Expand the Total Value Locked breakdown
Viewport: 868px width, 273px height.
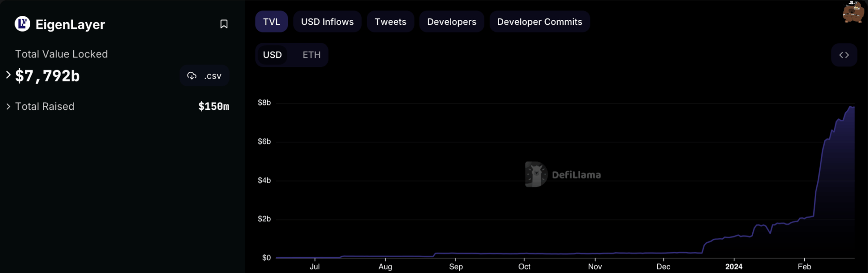click(x=8, y=75)
